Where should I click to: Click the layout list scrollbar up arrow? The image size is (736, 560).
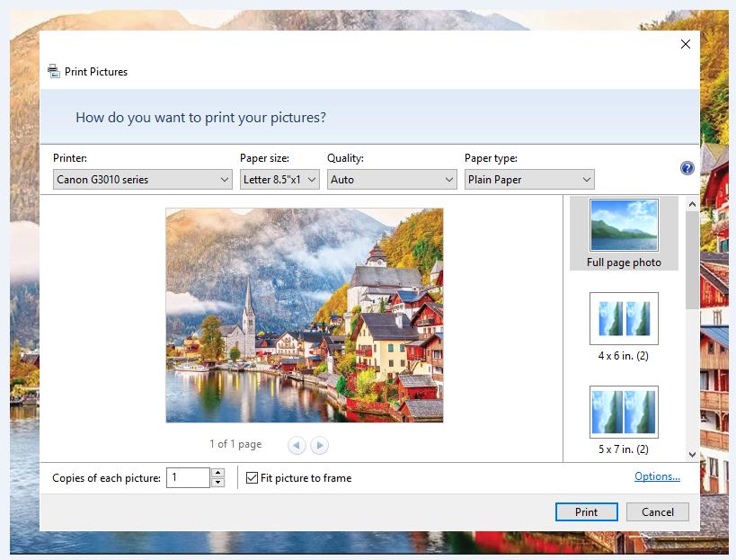coord(691,203)
